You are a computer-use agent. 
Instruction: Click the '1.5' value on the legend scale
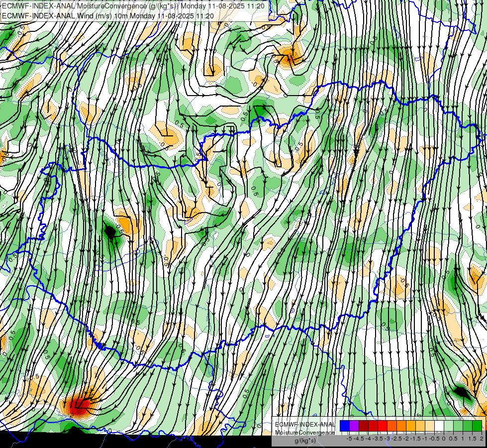point(472,439)
